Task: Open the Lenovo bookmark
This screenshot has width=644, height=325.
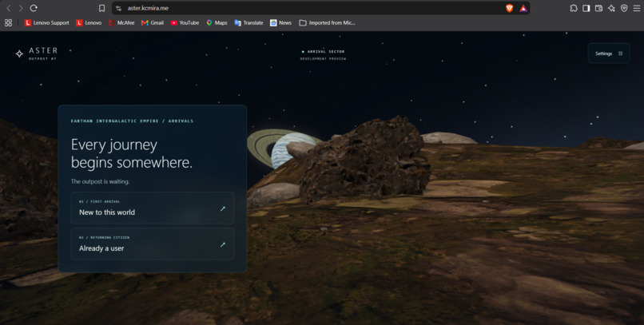Action: pos(89,23)
